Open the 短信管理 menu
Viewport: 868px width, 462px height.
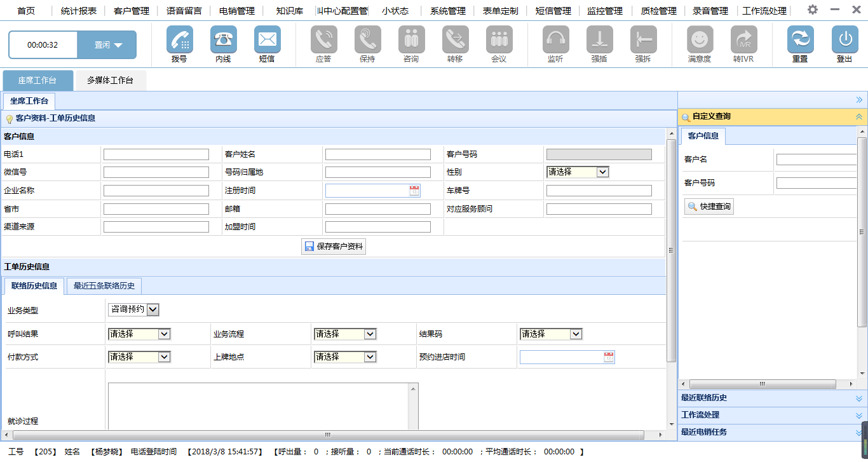[x=553, y=11]
